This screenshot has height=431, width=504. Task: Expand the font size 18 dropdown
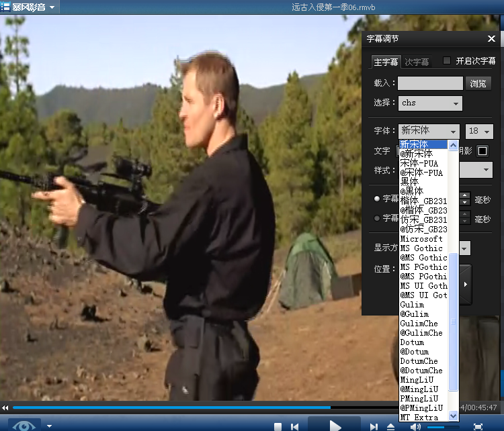tap(479, 132)
